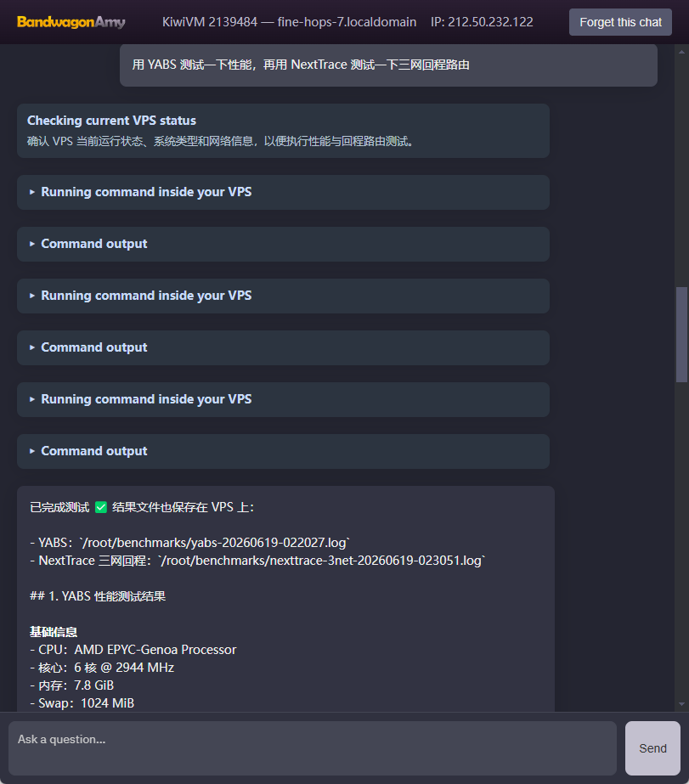
Task: Click the BandwagonAmy logo
Action: click(71, 22)
